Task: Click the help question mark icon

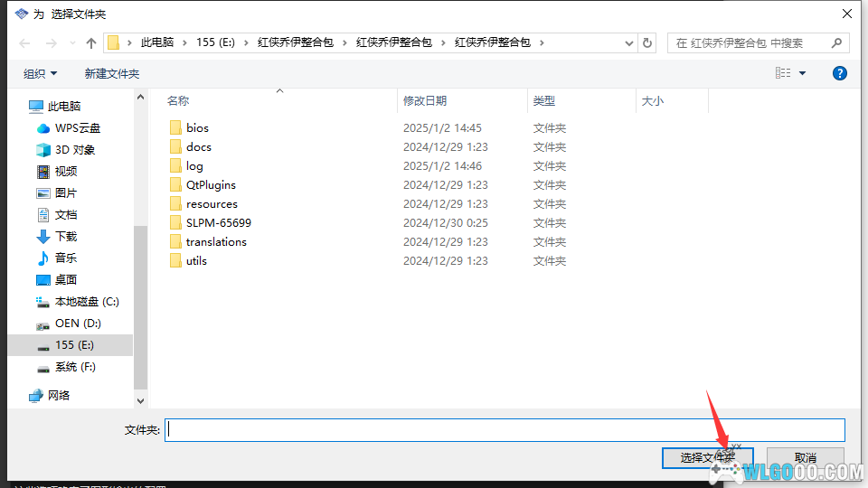Action: tap(840, 73)
